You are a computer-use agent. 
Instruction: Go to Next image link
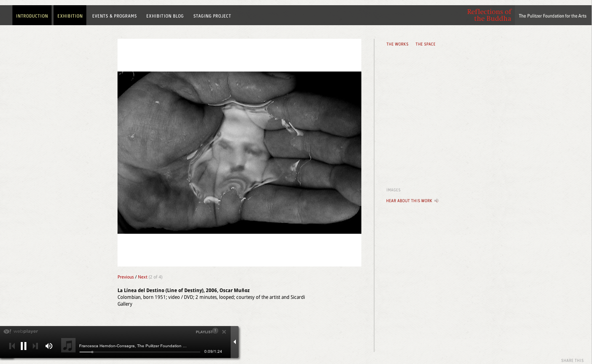tap(142, 277)
